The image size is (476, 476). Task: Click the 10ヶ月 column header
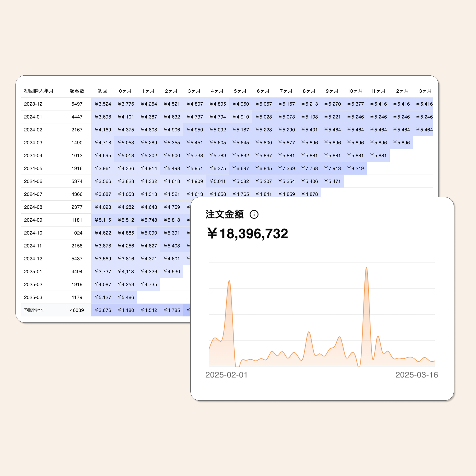(355, 91)
